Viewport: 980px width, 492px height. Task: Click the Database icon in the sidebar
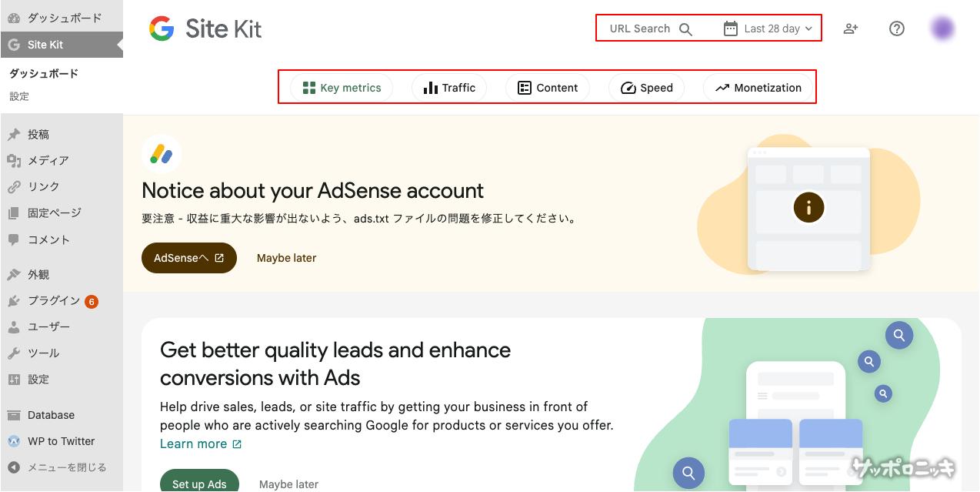14,415
